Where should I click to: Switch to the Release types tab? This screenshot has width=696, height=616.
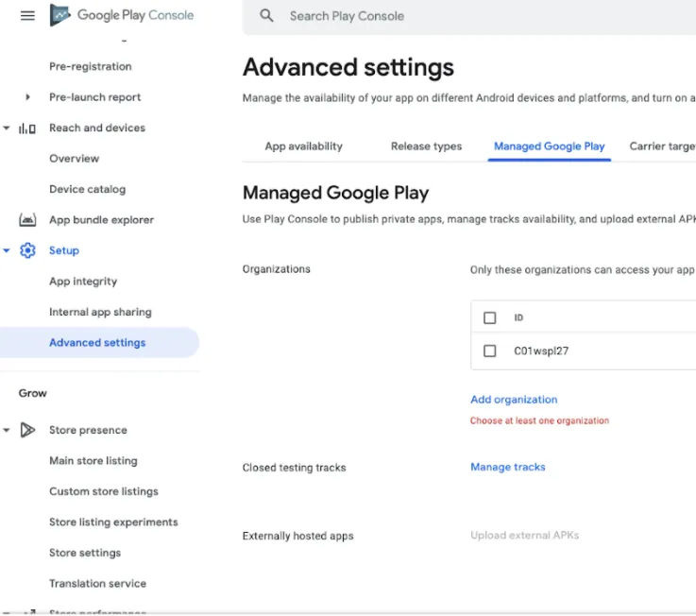426,146
